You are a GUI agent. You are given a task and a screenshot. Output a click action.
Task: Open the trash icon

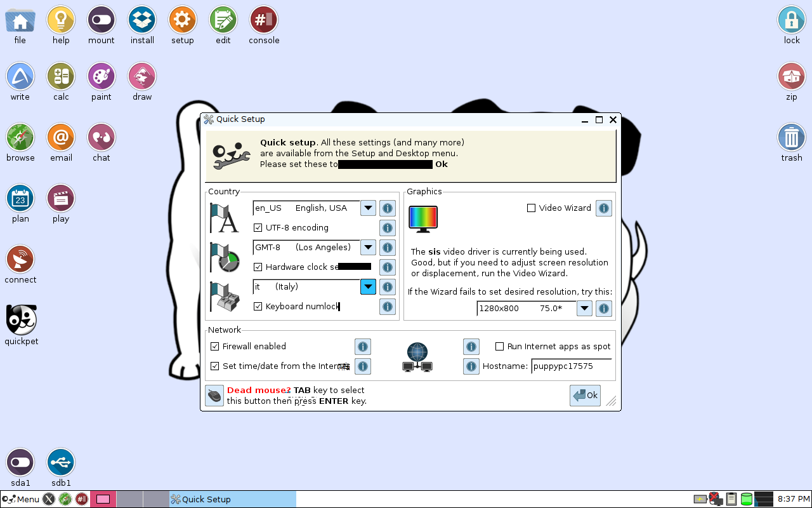792,138
